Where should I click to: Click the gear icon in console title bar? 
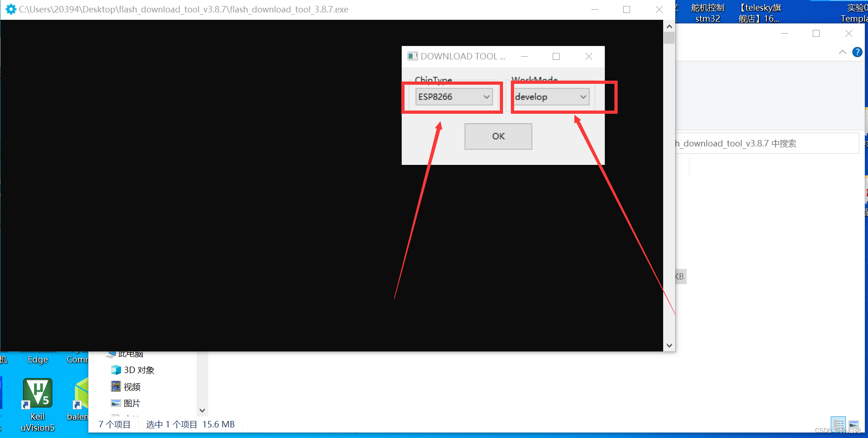[x=11, y=9]
